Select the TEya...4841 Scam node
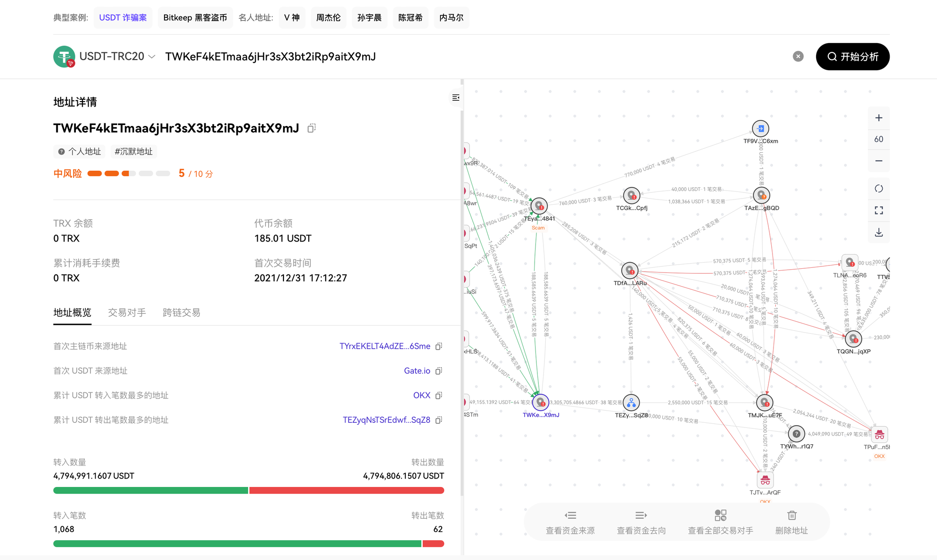 click(x=539, y=206)
